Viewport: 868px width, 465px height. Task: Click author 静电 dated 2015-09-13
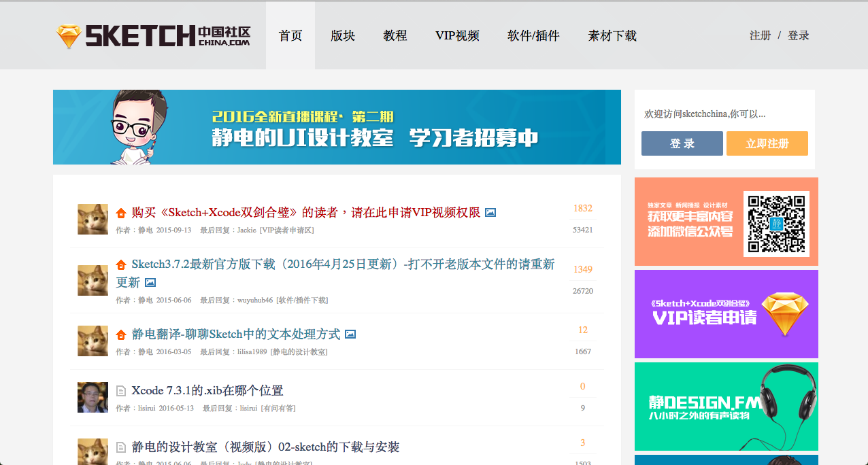coord(146,230)
